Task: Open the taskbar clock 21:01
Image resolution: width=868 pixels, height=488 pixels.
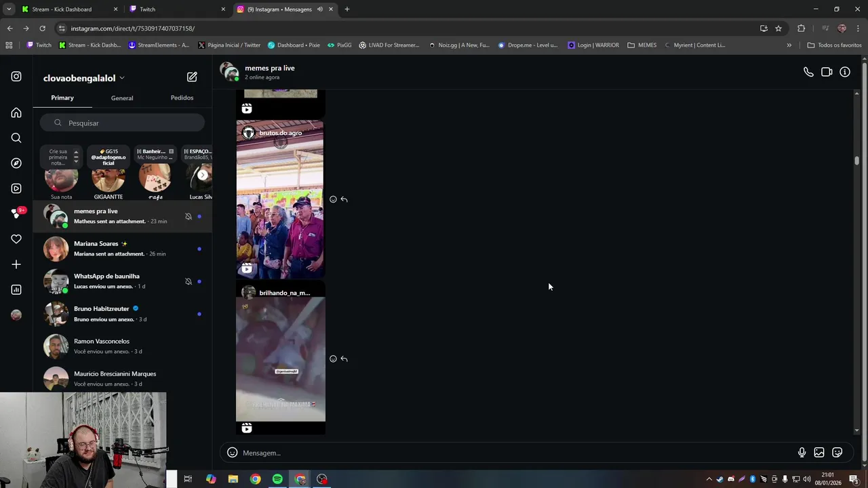Action: (x=828, y=479)
